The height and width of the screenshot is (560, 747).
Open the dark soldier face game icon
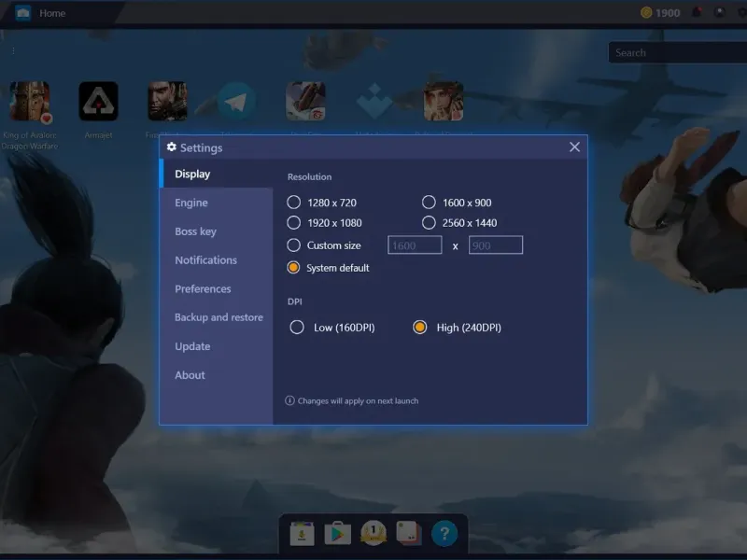point(168,101)
